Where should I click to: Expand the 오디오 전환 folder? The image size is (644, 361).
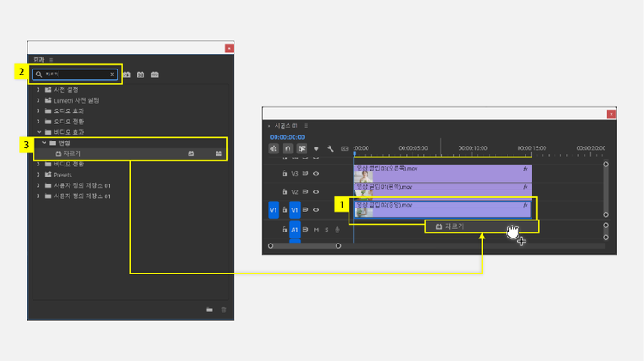pos(39,122)
